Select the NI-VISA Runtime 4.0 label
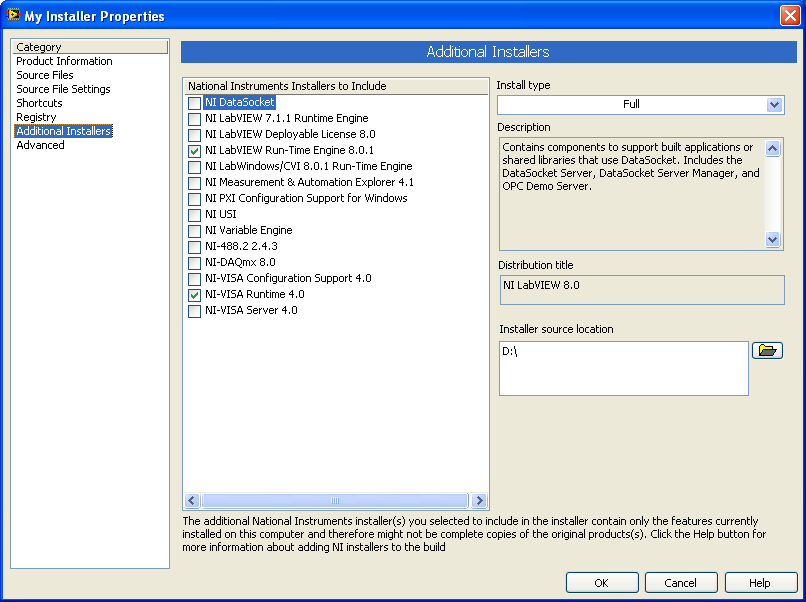The width and height of the screenshot is (806, 602). click(254, 294)
